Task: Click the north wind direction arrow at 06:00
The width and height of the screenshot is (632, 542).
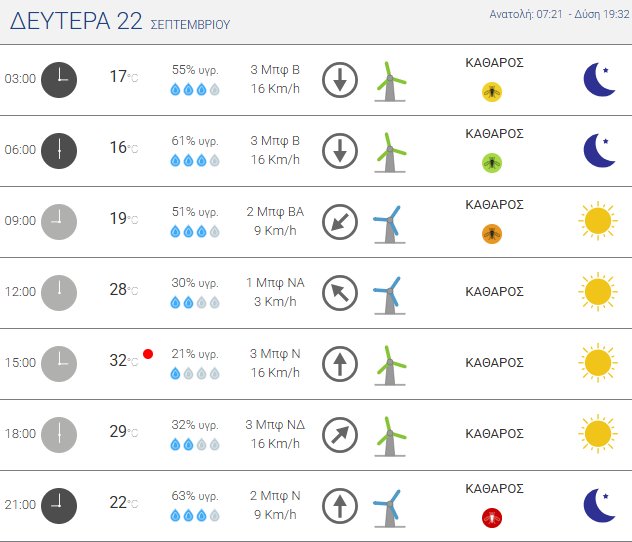Action: pyautogui.click(x=340, y=150)
